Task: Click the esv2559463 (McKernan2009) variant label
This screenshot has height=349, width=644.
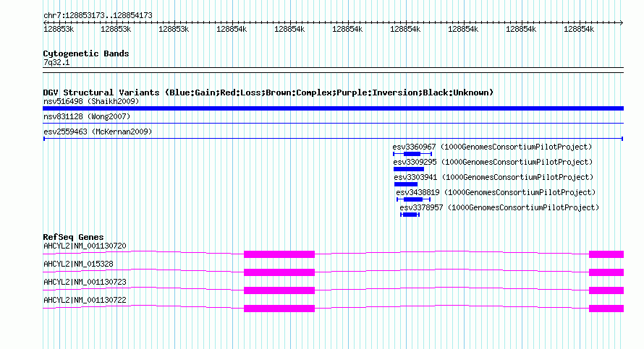Action: coord(98,132)
